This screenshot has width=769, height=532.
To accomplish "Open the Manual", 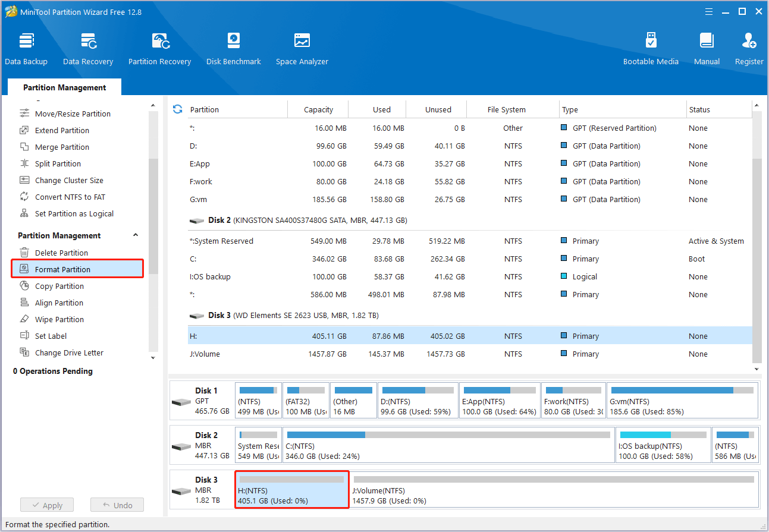I will (x=707, y=49).
